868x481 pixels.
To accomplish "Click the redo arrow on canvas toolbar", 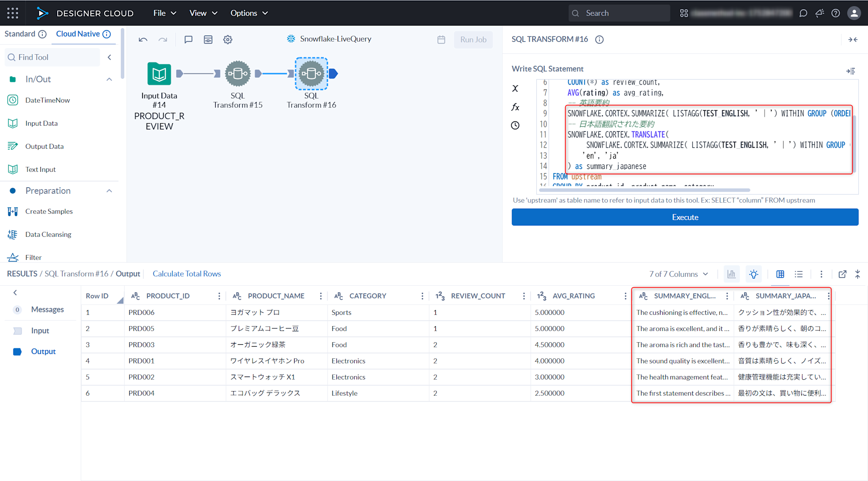I will pyautogui.click(x=163, y=39).
